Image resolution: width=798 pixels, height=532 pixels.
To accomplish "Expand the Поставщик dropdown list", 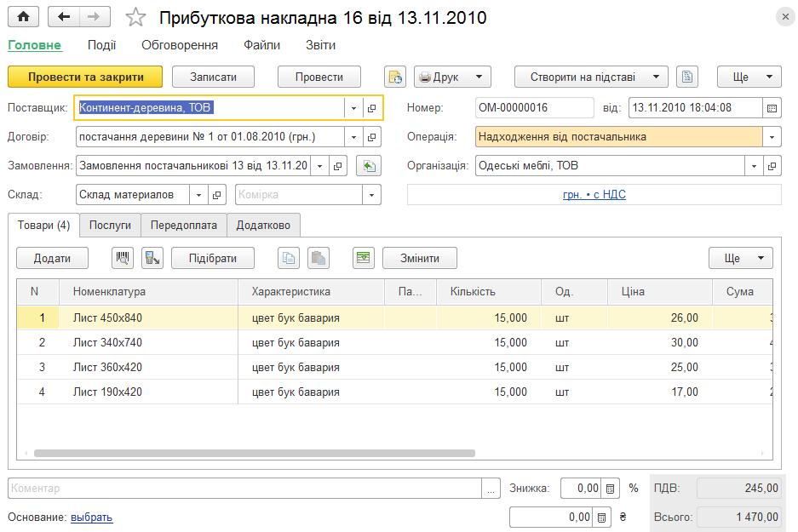I will 353,108.
